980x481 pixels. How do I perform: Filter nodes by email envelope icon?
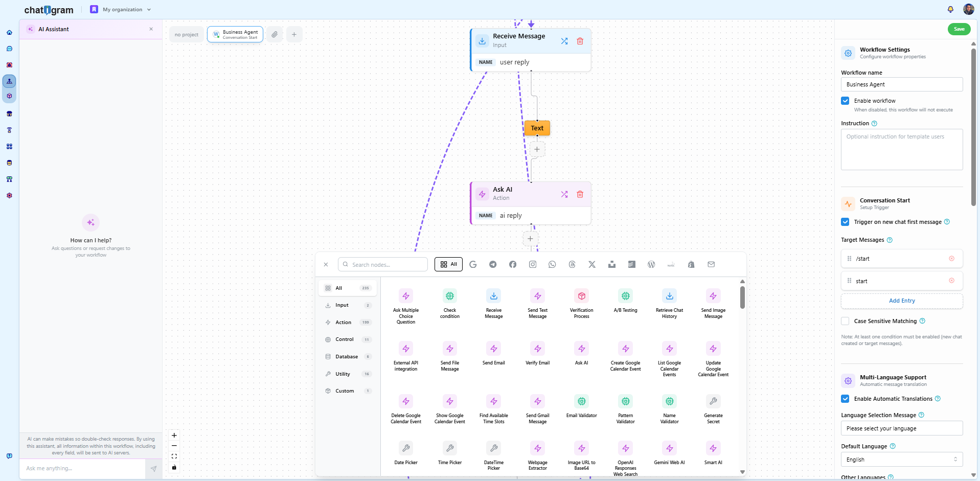point(711,264)
